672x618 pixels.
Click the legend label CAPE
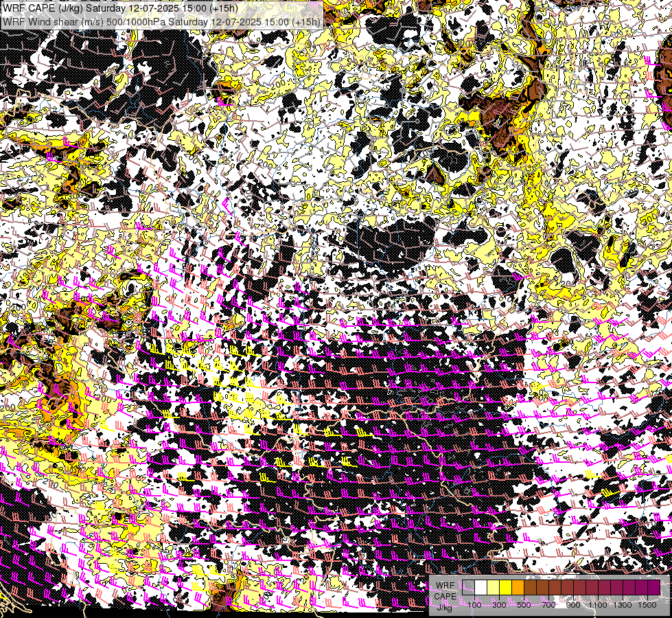445,596
